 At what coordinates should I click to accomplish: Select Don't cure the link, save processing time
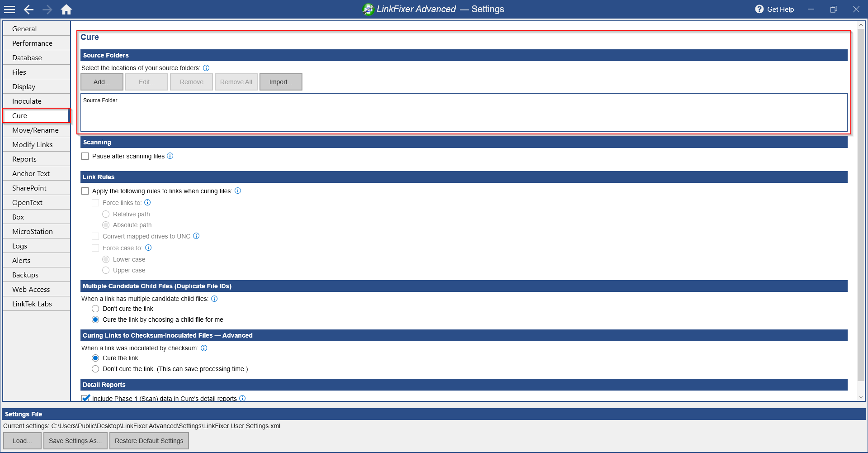click(x=95, y=369)
